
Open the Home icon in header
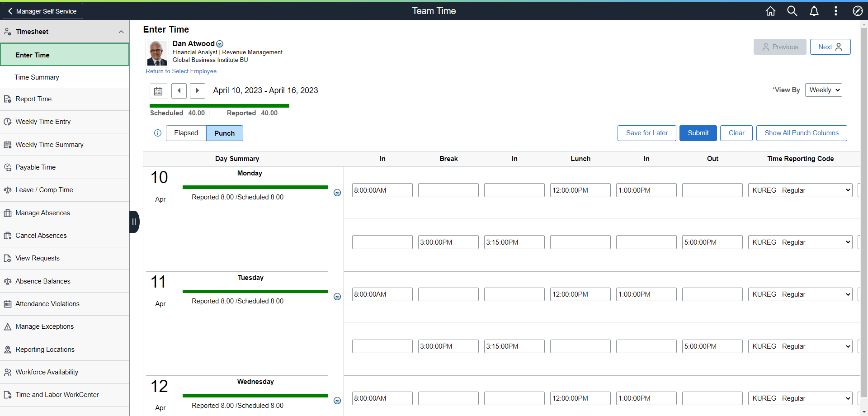pos(770,11)
